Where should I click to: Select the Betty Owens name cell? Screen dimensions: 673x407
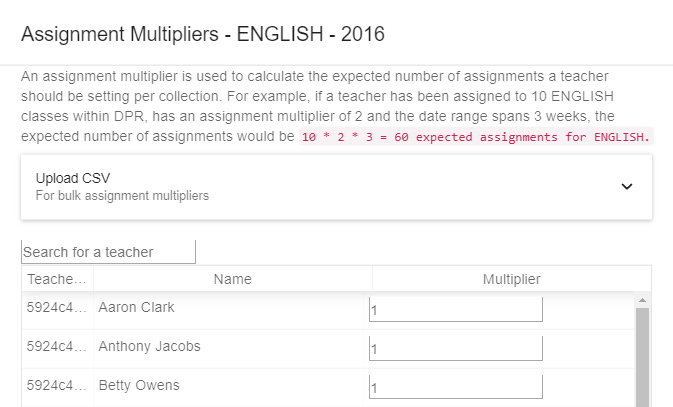[x=139, y=385]
